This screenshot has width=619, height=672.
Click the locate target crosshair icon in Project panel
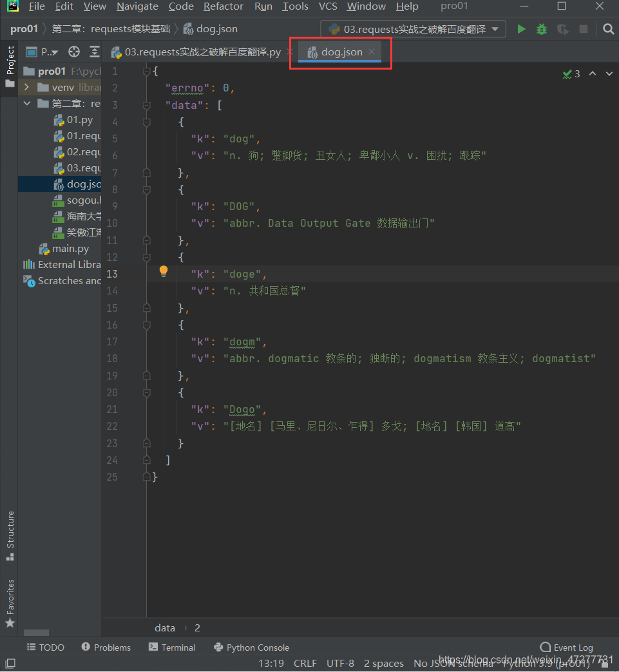73,52
